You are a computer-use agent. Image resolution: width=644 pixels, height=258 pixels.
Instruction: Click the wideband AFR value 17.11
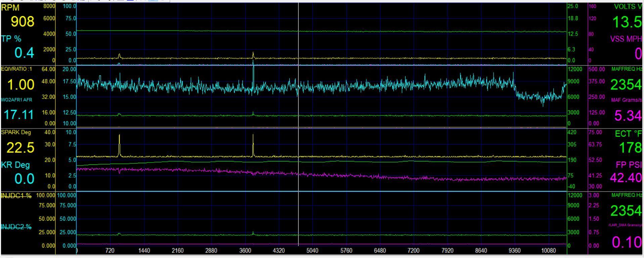point(19,115)
